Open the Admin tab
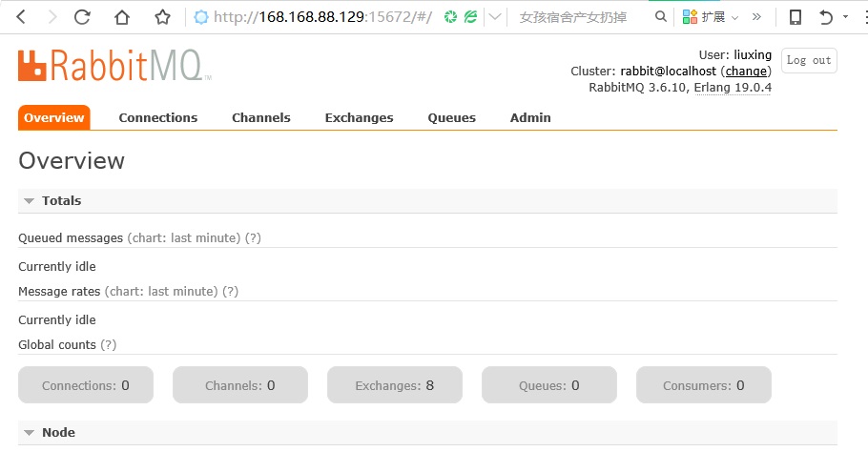Viewport: 868px width, 452px height. tap(530, 117)
